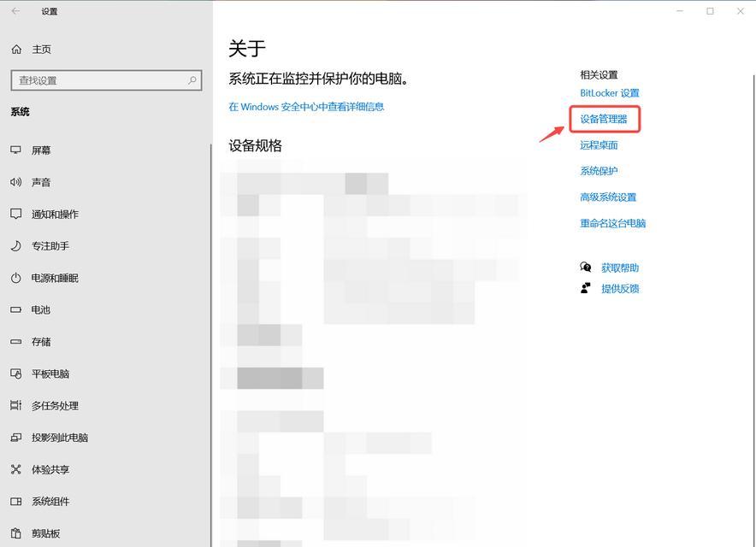Click the person icon beside 提供反馈
Image resolution: width=756 pixels, height=547 pixels.
pyautogui.click(x=585, y=288)
